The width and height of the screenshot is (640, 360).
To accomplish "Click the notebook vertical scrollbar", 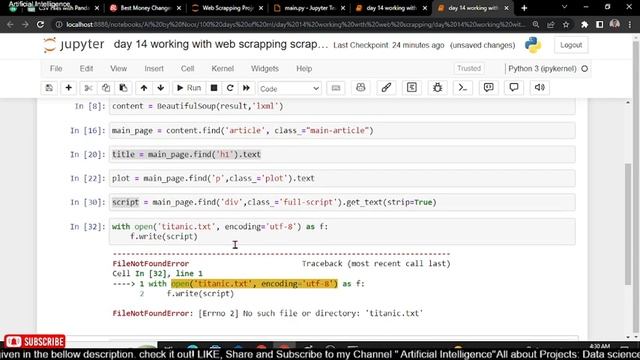I will click(x=628, y=224).
